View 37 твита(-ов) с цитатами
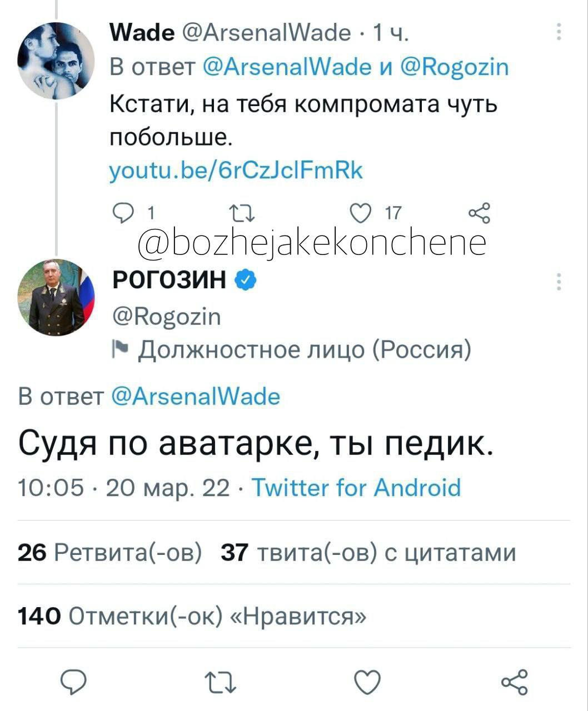588x711 pixels. point(368,553)
